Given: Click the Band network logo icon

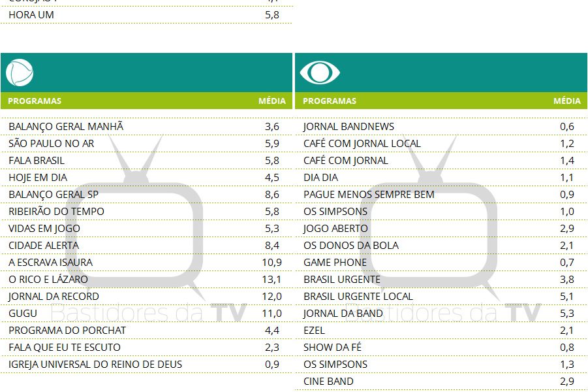Looking at the screenshot, I should pyautogui.click(x=320, y=73).
